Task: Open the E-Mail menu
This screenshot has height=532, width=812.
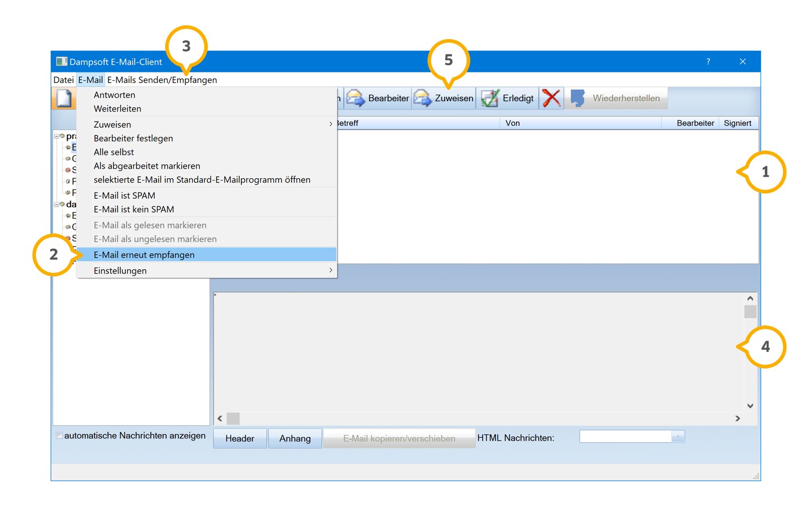Action: [90, 80]
